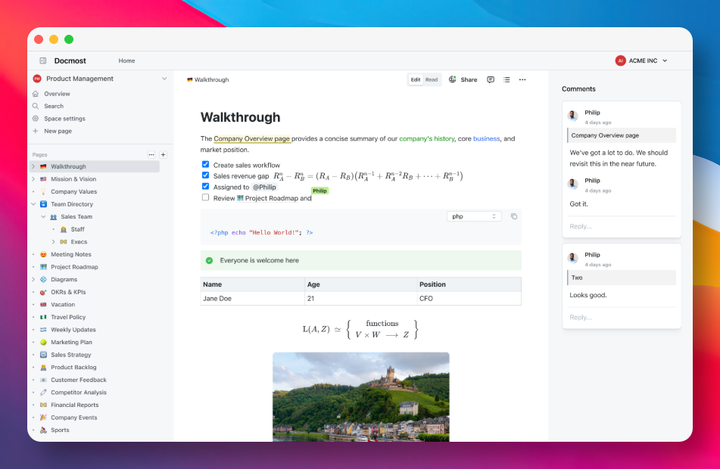Click the Overview home icon in sidebar
The height and width of the screenshot is (469, 720).
coord(35,94)
